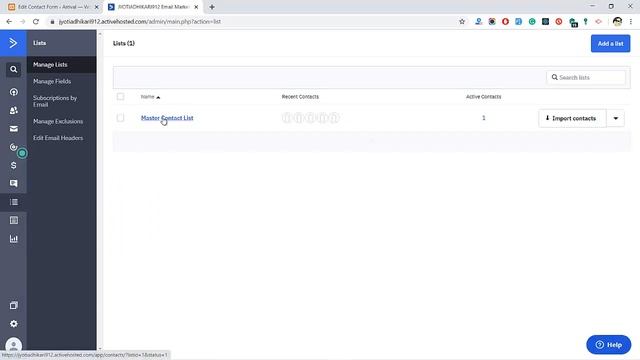Click the ActiveCampaign logo icon
Screen dimensions: 640x360
13,43
